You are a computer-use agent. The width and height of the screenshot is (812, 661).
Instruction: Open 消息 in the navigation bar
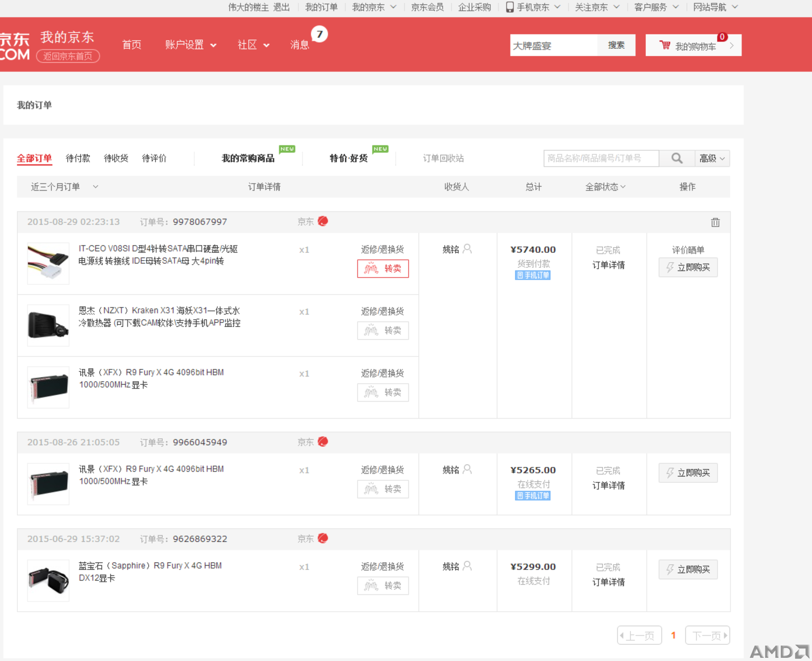click(299, 44)
